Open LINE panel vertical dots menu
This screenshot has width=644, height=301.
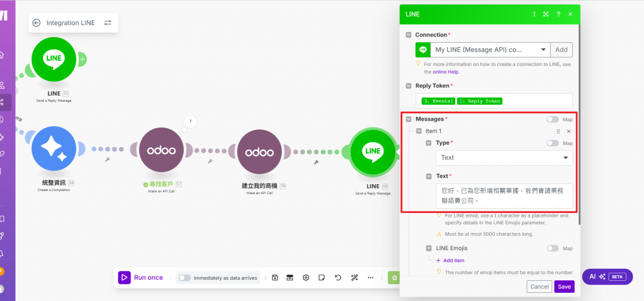535,14
